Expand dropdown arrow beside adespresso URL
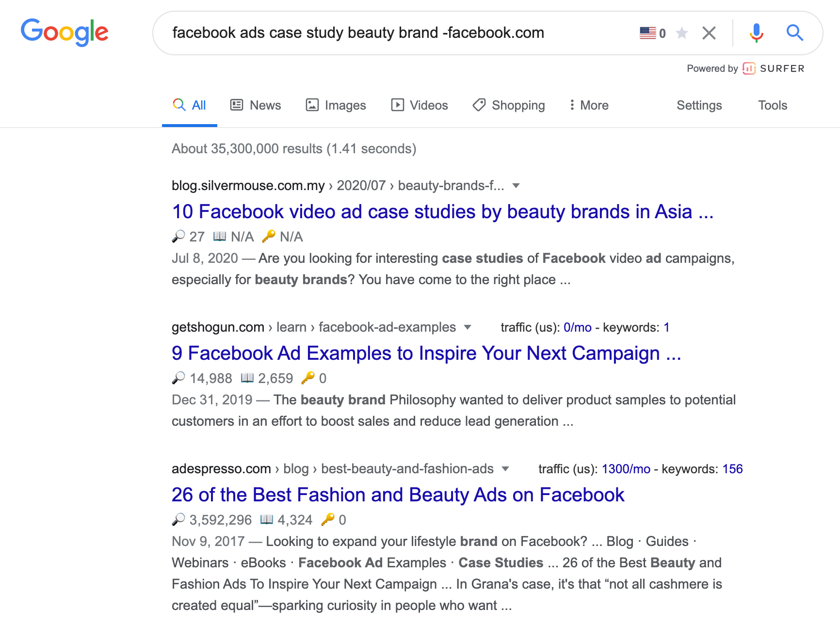The image size is (840, 641). pyautogui.click(x=505, y=469)
